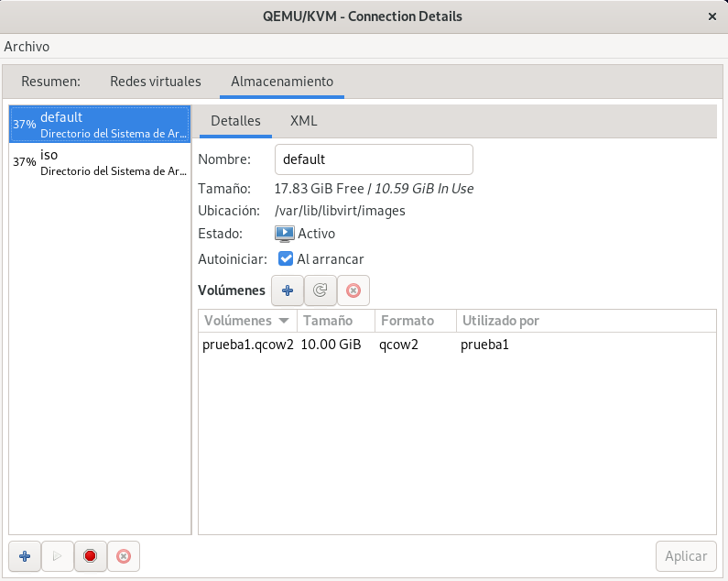
Task: Delete the selected volume with the Volúmenes delete icon
Action: click(353, 290)
